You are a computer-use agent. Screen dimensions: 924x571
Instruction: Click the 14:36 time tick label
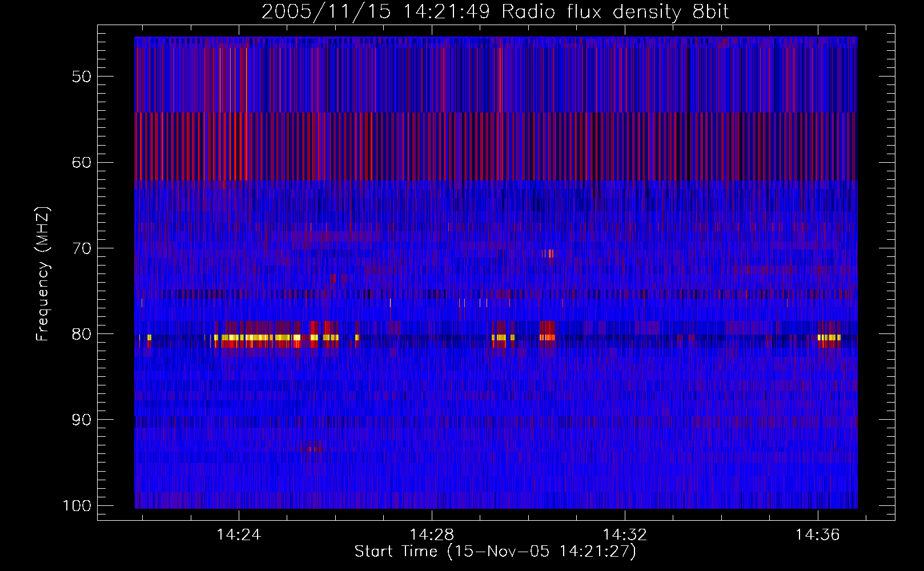[818, 535]
